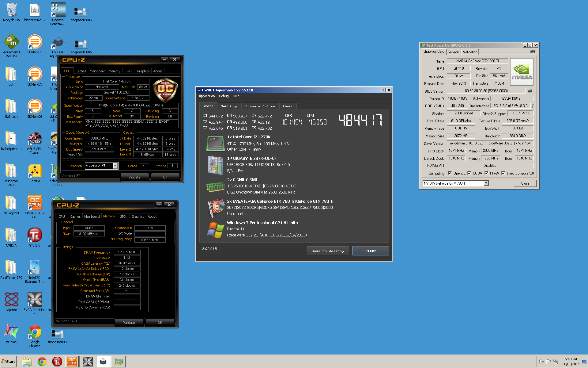Image resolution: width=588 pixels, height=368 pixels.
Task: Toggle CUDA checkbox in GPU-Z
Action: click(x=469, y=173)
